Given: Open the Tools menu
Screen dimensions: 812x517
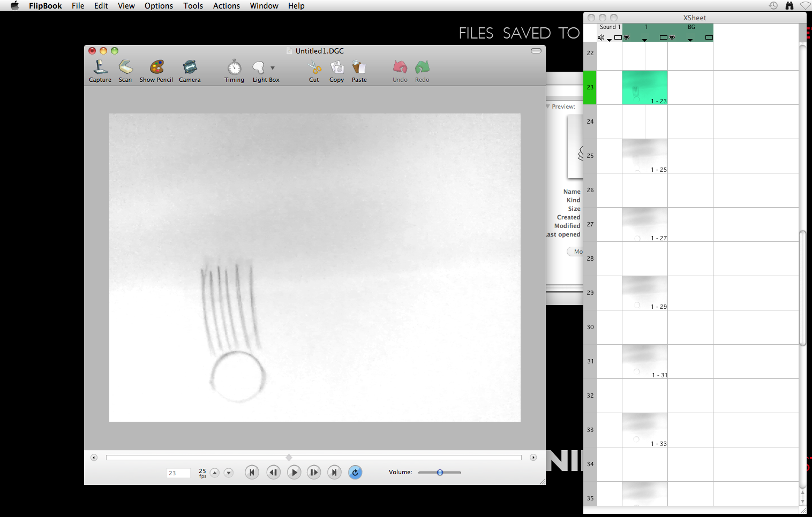Looking at the screenshot, I should (x=193, y=6).
